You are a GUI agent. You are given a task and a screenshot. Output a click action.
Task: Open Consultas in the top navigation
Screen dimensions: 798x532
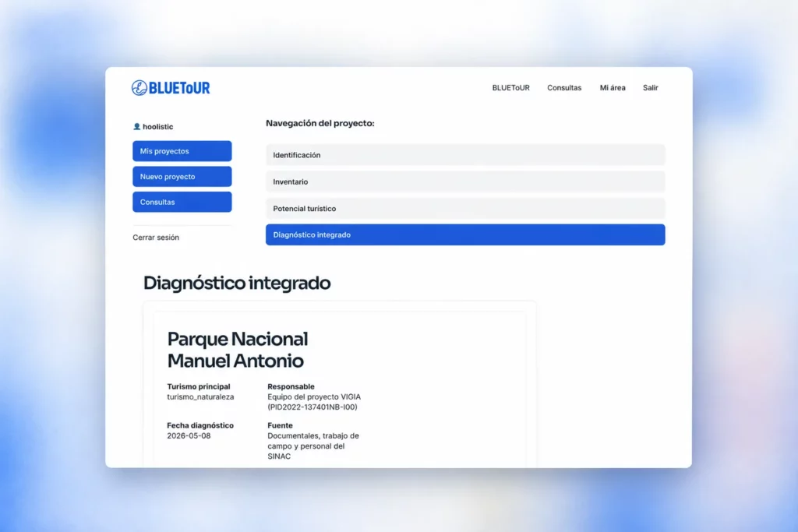[564, 87]
